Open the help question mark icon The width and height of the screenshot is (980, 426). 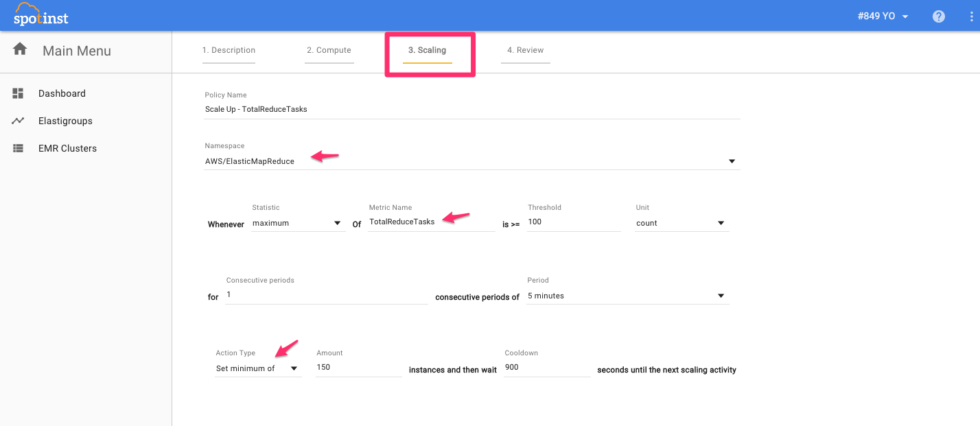(939, 16)
